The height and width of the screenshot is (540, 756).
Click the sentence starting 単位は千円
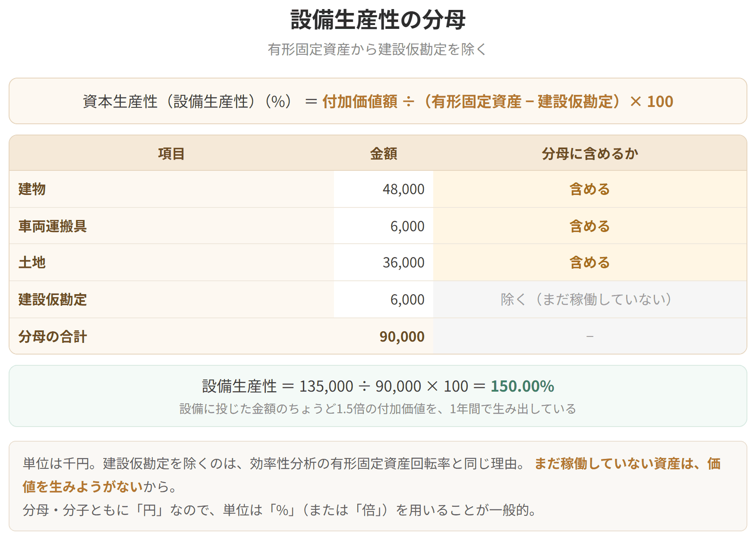coord(274,464)
